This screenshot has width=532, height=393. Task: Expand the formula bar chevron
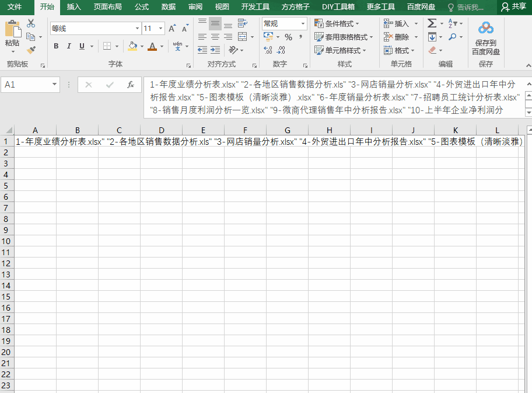click(528, 84)
